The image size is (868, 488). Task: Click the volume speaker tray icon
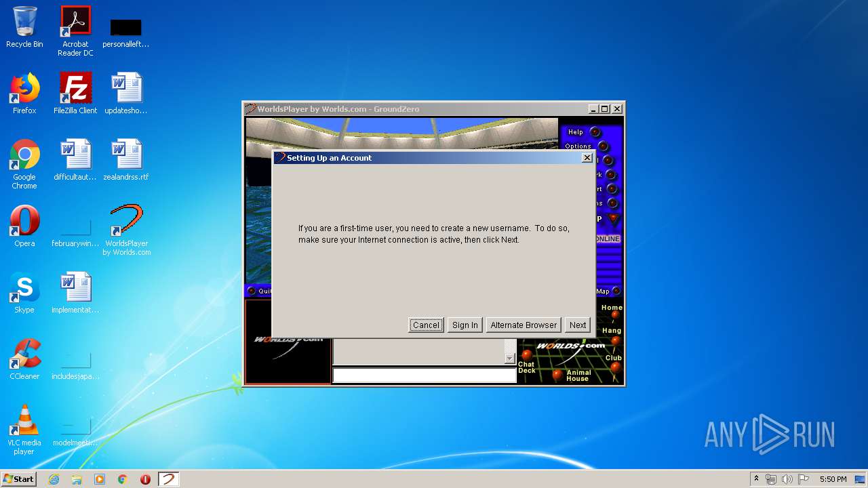(x=787, y=479)
